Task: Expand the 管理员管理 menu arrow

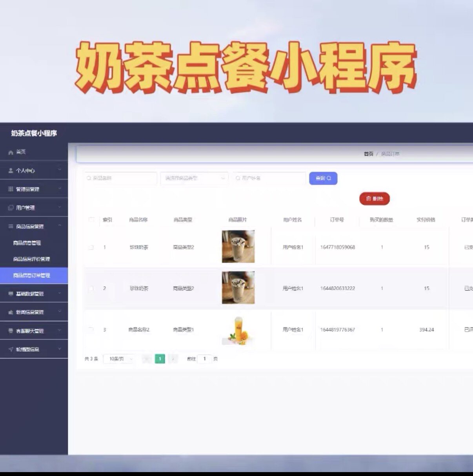Action: coord(60,189)
